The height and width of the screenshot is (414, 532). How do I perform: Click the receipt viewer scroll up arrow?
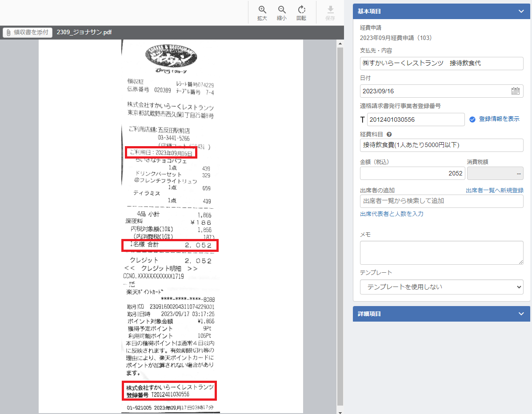click(340, 44)
